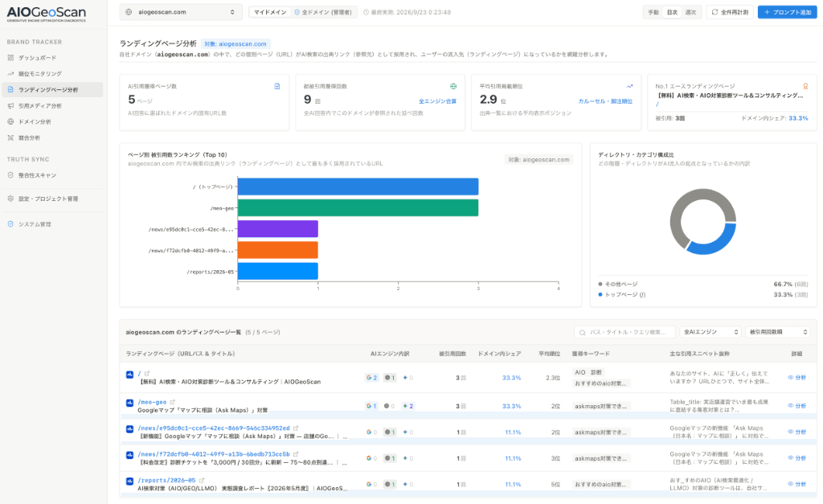Image resolution: width=823 pixels, height=504 pixels.
Task: Click the ドメイン内シェア column header
Action: coord(499,354)
